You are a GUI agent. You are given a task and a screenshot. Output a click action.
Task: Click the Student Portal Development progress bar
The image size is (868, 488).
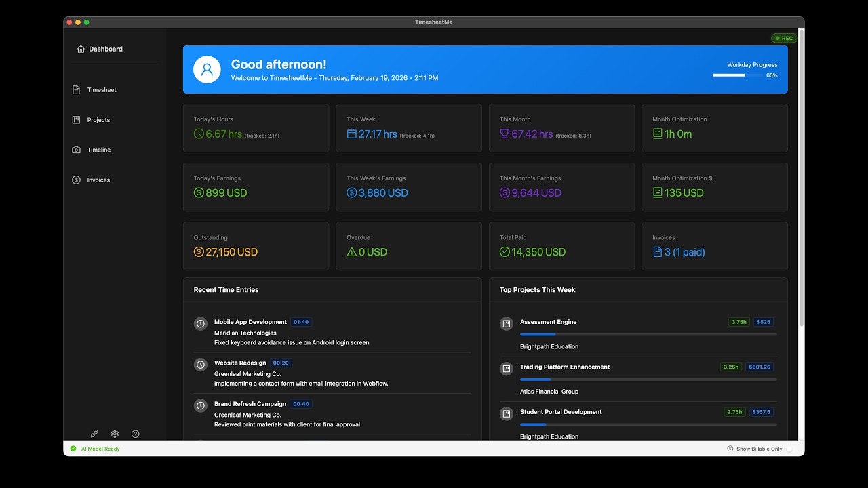(648, 424)
